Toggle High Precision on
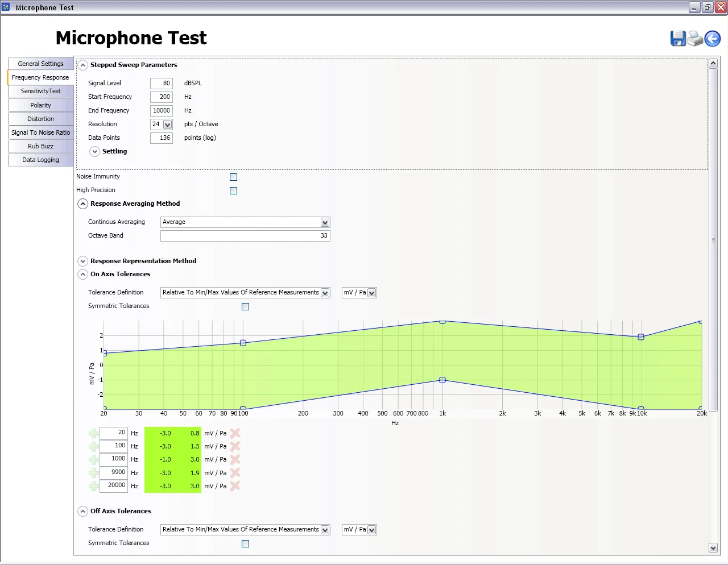The height and width of the screenshot is (565, 728). (233, 190)
